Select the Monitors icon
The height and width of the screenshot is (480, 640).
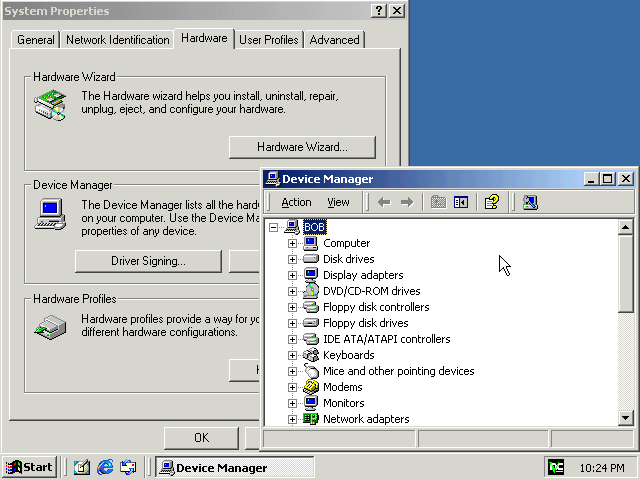click(x=311, y=403)
